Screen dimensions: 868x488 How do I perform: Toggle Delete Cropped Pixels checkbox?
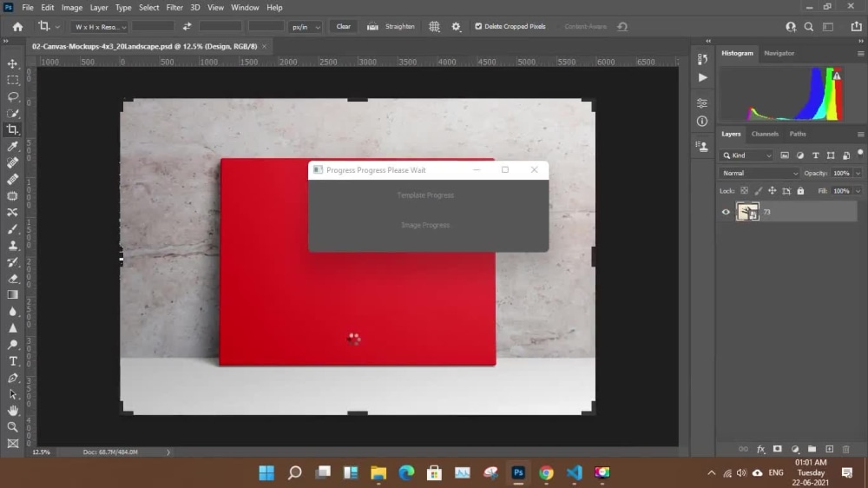(x=478, y=27)
